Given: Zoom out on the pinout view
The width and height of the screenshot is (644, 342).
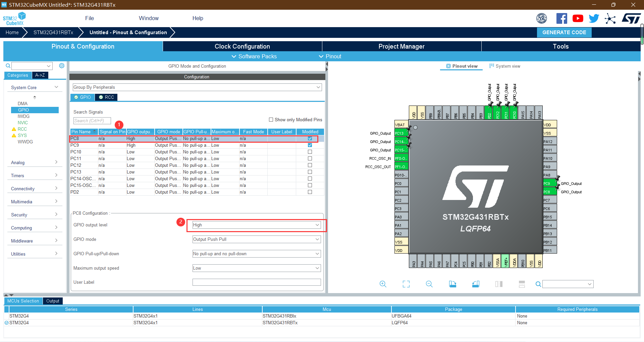Looking at the screenshot, I should (429, 284).
